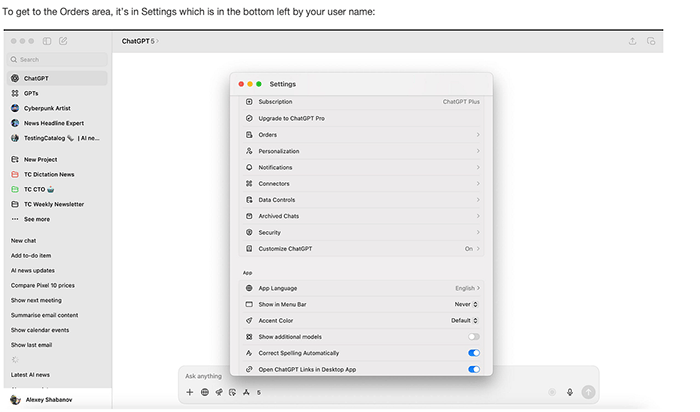The image size is (700, 412).
Task: Open the Notifications settings row
Action: pyautogui.click(x=362, y=167)
